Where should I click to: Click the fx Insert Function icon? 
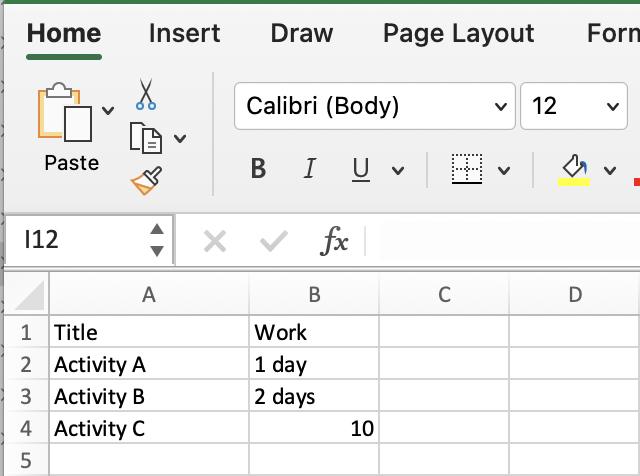[334, 240]
